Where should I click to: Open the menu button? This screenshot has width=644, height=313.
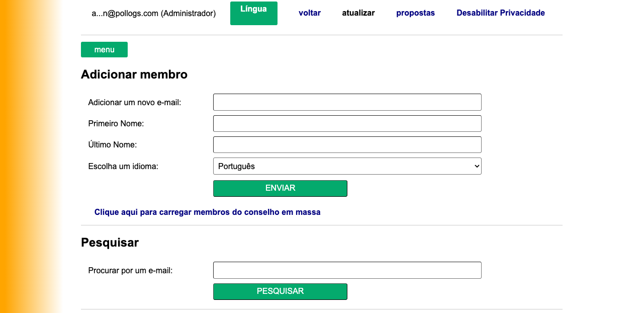(104, 49)
